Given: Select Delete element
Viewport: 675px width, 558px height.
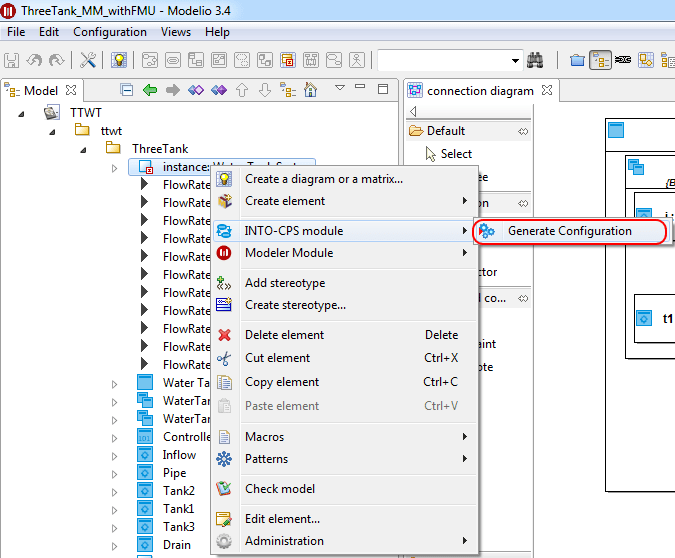Looking at the screenshot, I should tap(345, 335).
